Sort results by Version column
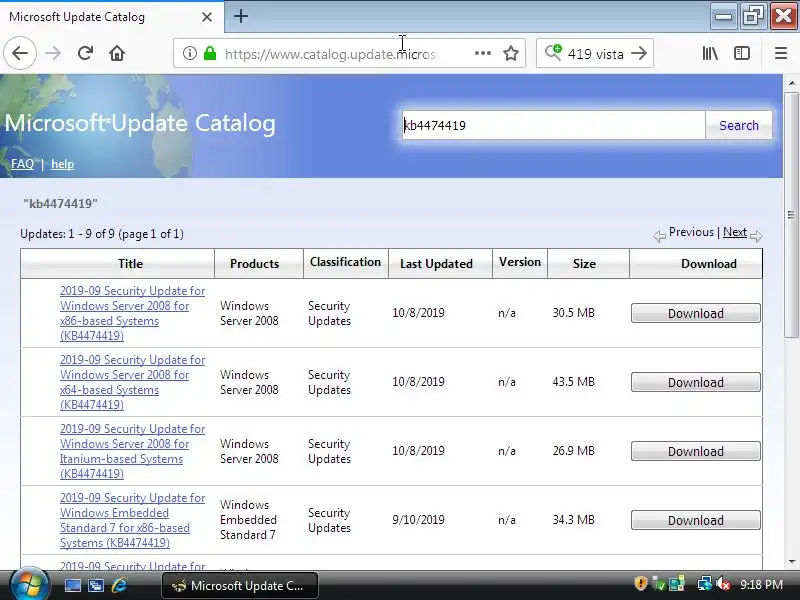This screenshot has width=800, height=600. (519, 262)
